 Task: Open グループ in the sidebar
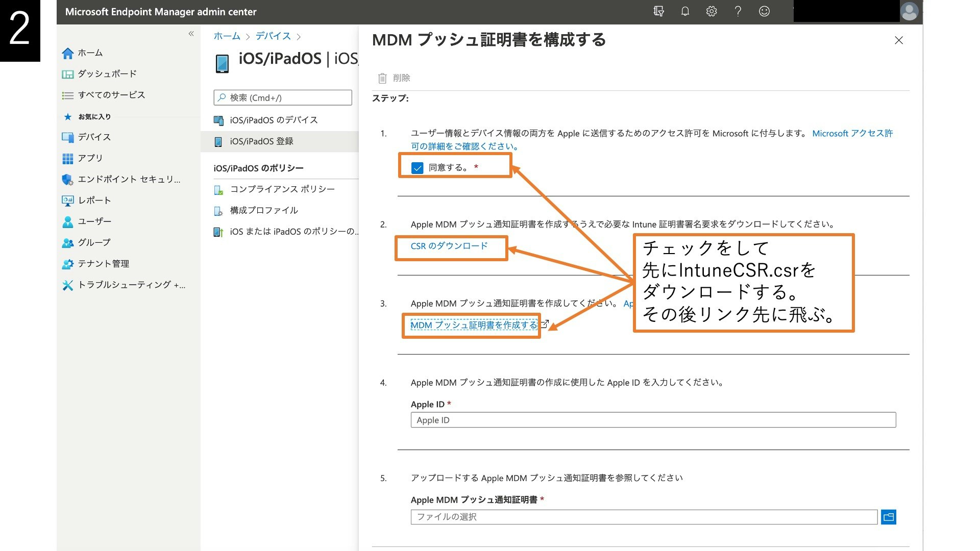pos(86,243)
